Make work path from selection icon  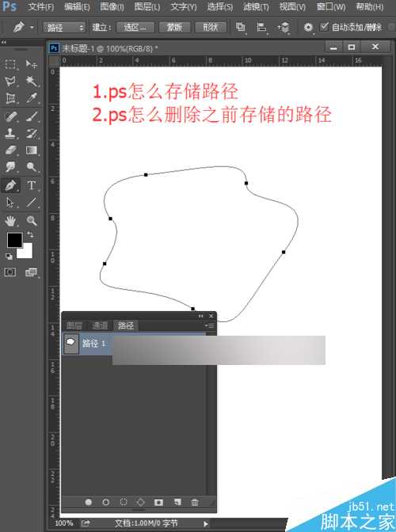(140, 502)
